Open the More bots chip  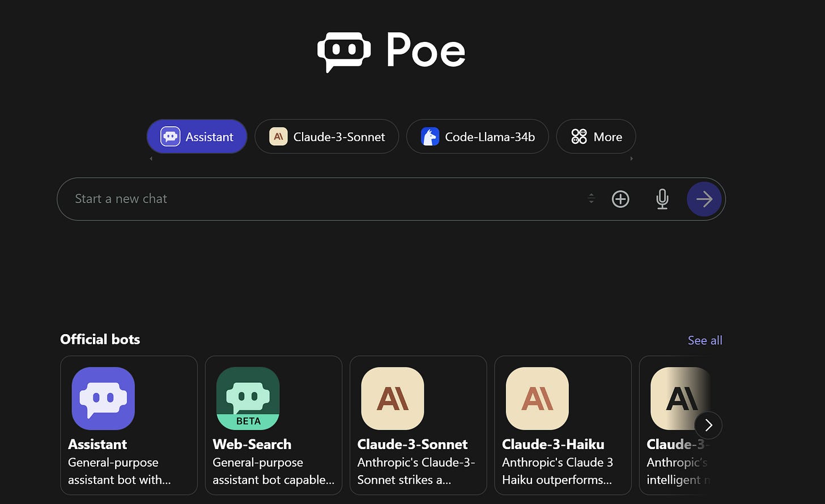point(596,136)
